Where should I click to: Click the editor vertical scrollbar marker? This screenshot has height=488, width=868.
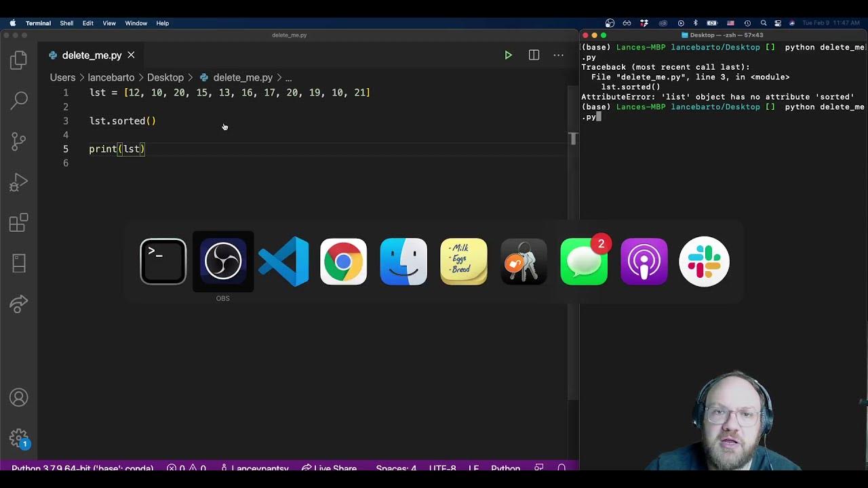pos(573,139)
